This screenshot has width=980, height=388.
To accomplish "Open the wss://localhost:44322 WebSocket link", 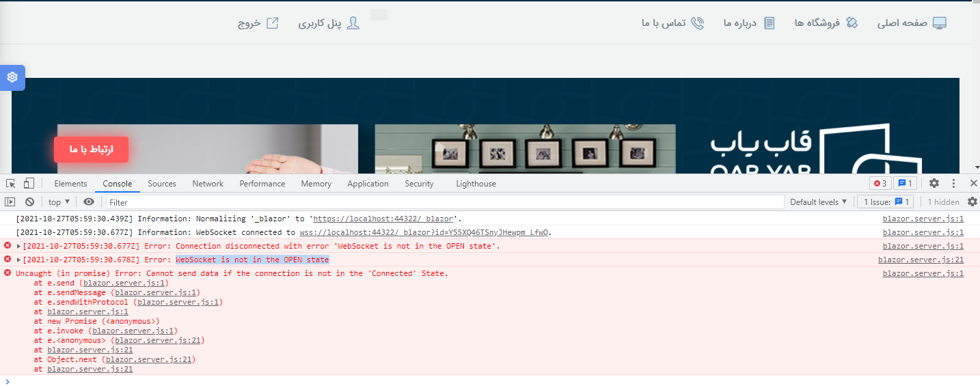I will click(424, 232).
